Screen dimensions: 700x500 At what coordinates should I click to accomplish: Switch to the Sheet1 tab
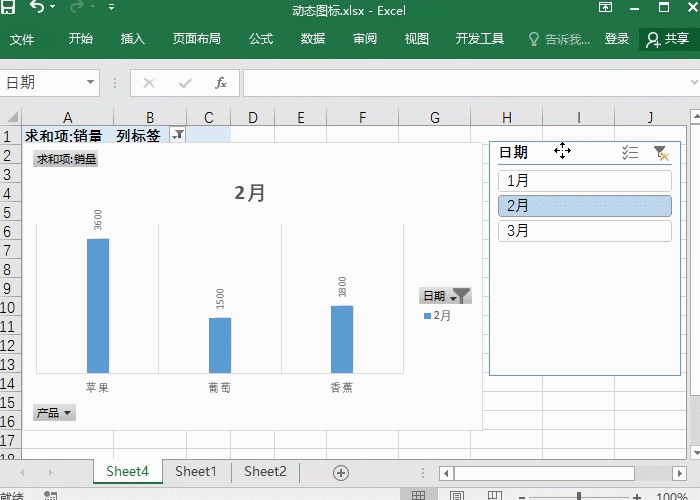[196, 471]
